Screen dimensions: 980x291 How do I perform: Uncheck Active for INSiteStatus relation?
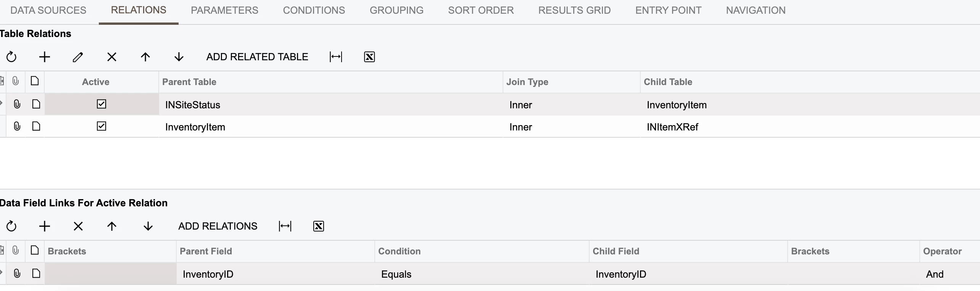[x=102, y=104]
